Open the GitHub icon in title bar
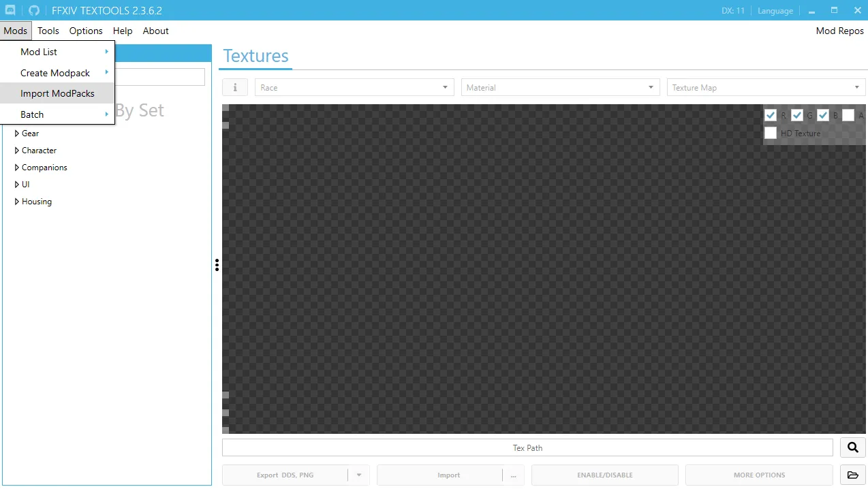Viewport: 868px width, 489px height. click(34, 11)
